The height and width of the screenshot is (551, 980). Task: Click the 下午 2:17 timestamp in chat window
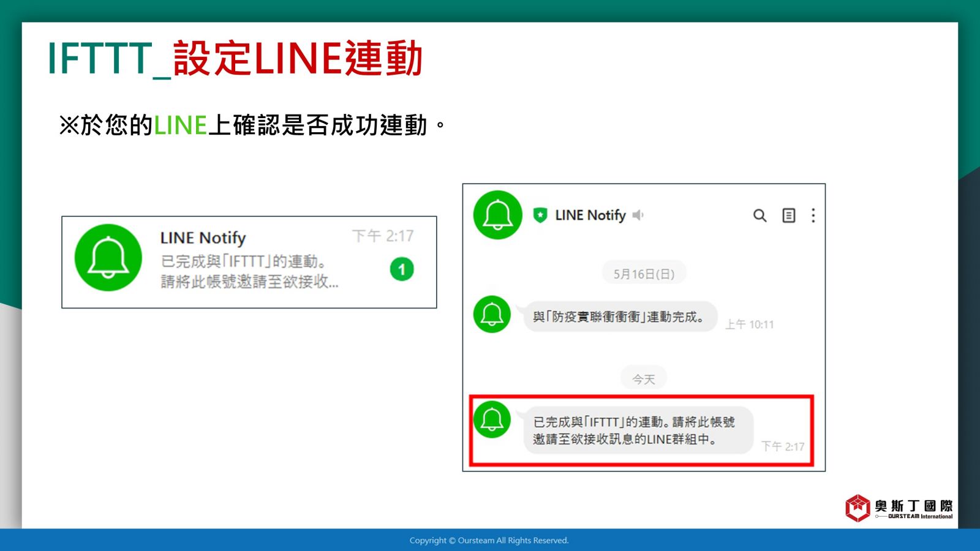click(783, 446)
